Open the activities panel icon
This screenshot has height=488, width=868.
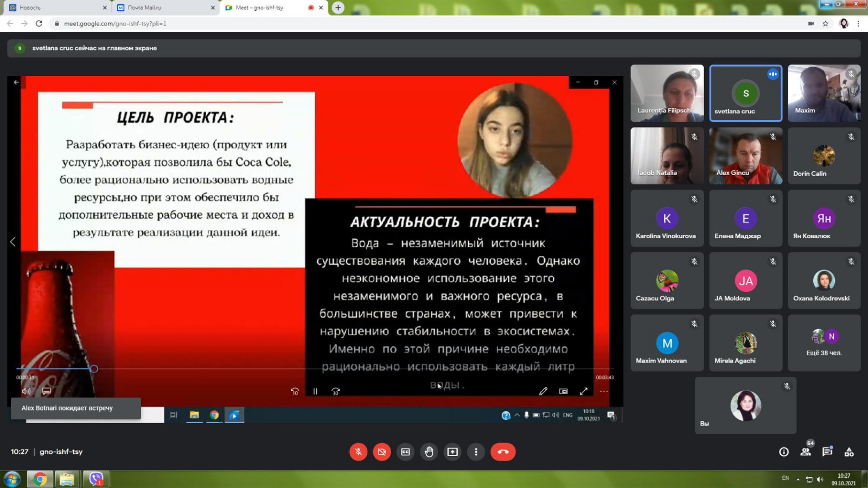tap(849, 452)
